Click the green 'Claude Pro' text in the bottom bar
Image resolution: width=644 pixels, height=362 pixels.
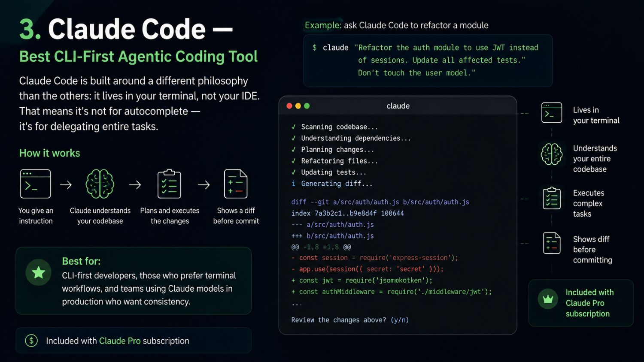120,341
